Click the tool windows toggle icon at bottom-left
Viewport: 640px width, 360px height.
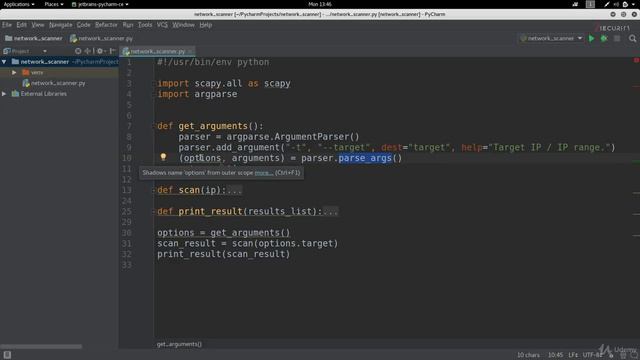(7, 355)
